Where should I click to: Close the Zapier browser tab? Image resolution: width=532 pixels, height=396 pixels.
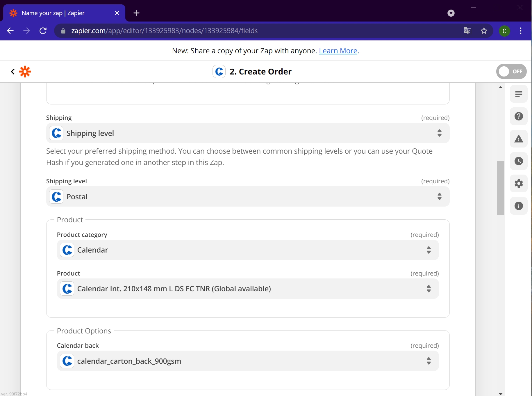[x=117, y=13]
